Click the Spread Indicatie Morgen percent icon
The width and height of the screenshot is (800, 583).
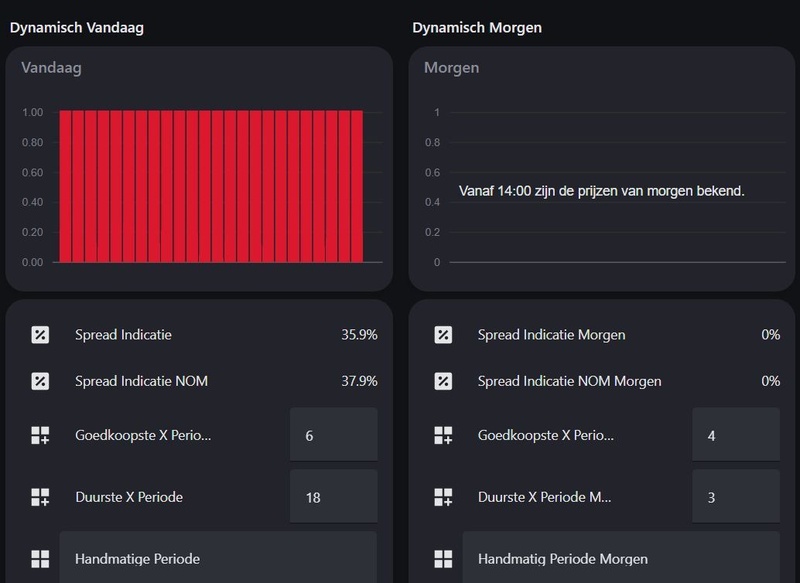[x=443, y=335]
